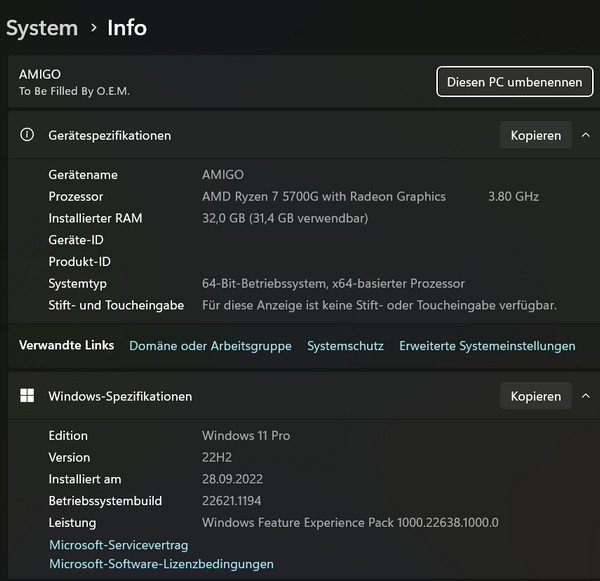Image resolution: width=600 pixels, height=581 pixels.
Task: Select Version value 22H2
Action: coord(217,457)
